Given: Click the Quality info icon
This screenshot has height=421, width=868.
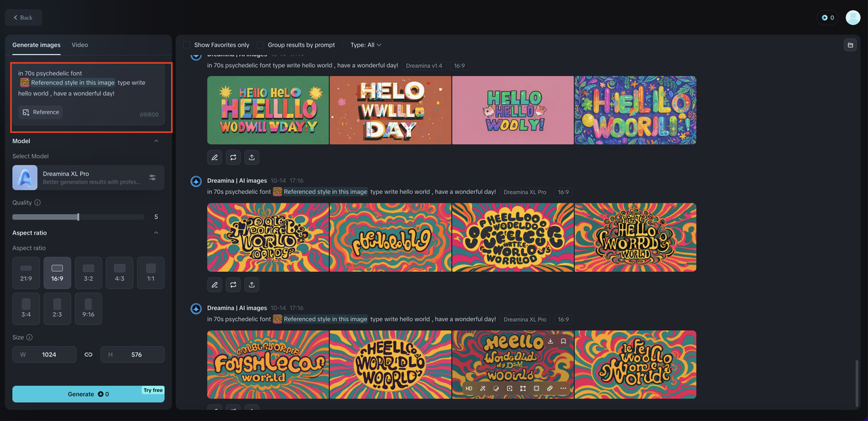Looking at the screenshot, I should [x=37, y=203].
